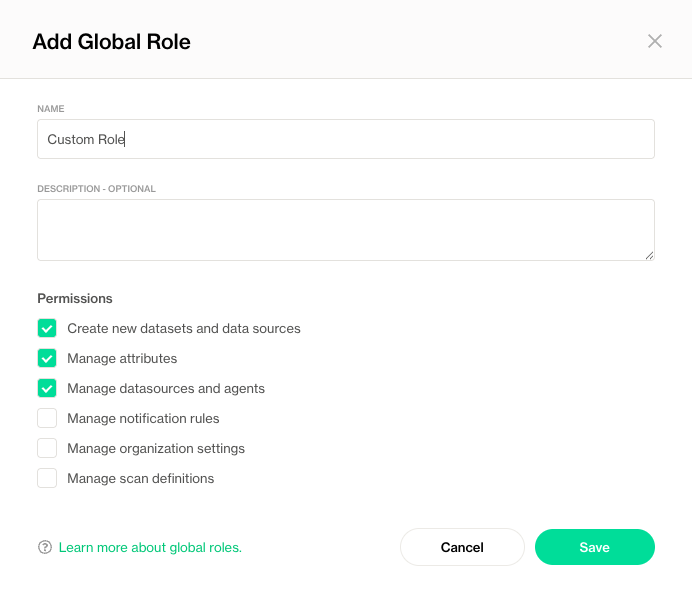Click the 'NAME' field label
Screen dimensions: 692x604
point(51,108)
